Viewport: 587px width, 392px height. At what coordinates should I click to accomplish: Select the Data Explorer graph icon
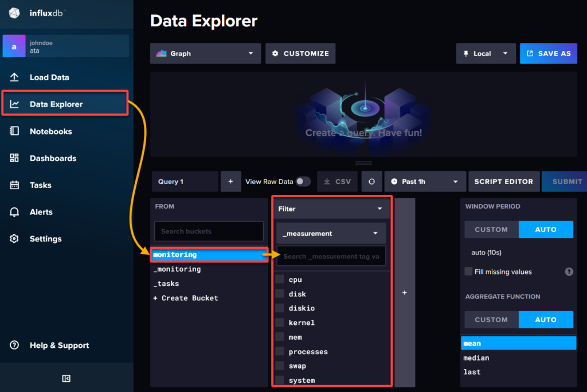(x=13, y=103)
